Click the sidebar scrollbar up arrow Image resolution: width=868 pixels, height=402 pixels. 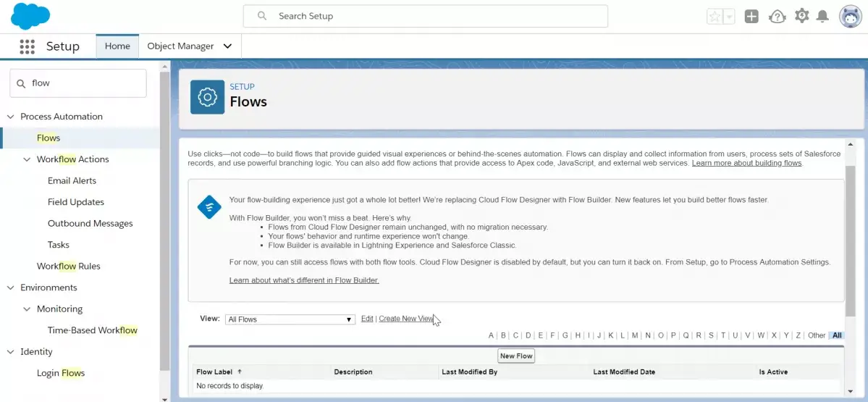pos(164,67)
